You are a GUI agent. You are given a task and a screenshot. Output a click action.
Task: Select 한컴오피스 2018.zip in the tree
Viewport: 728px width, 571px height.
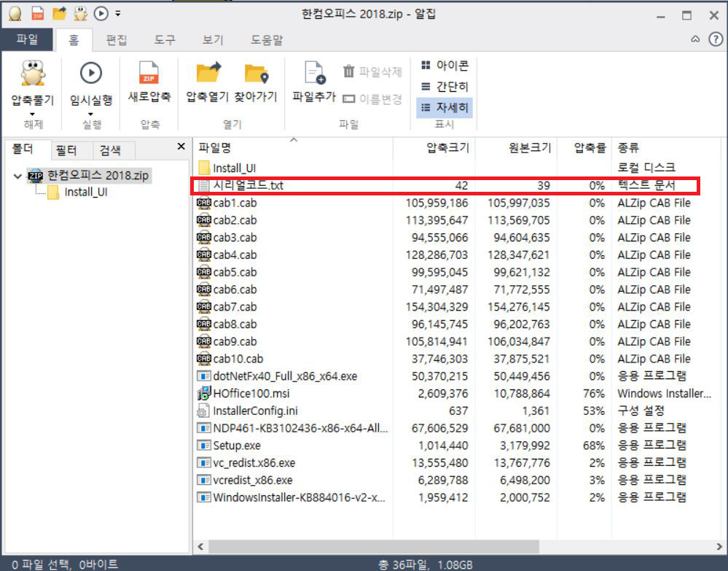89,176
